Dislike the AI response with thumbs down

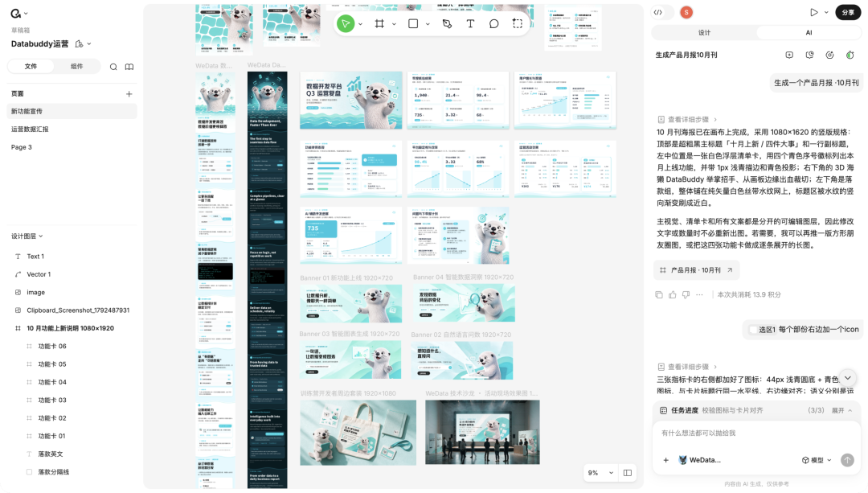686,294
